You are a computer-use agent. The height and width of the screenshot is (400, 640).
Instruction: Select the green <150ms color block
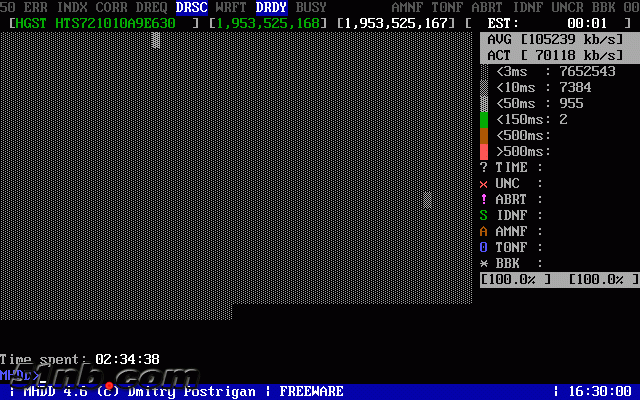(484, 120)
